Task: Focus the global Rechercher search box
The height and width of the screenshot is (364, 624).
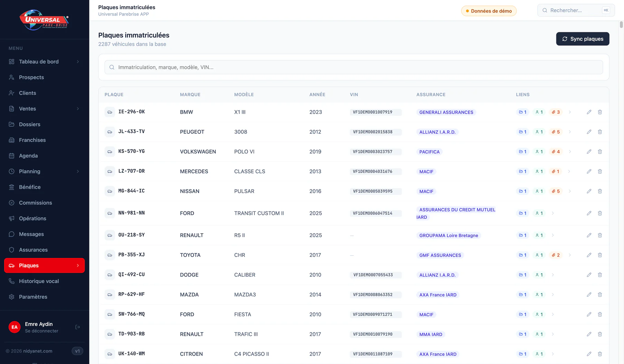Action: click(x=576, y=10)
